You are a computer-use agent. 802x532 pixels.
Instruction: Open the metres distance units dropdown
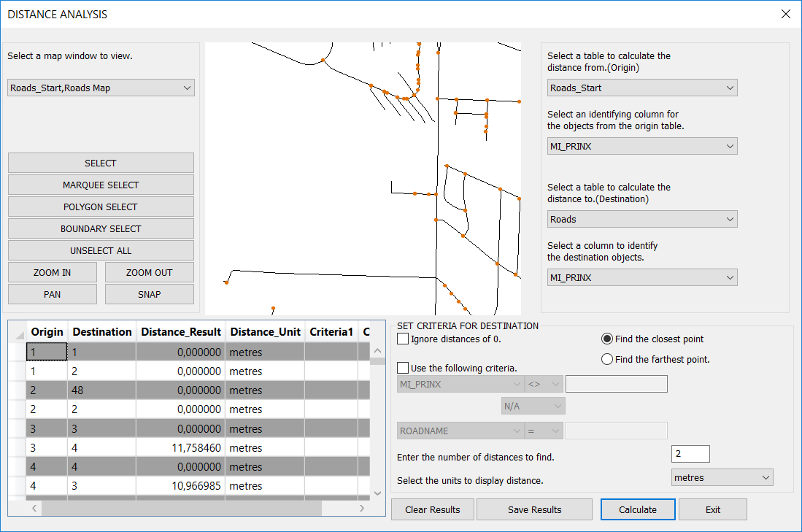pyautogui.click(x=722, y=477)
